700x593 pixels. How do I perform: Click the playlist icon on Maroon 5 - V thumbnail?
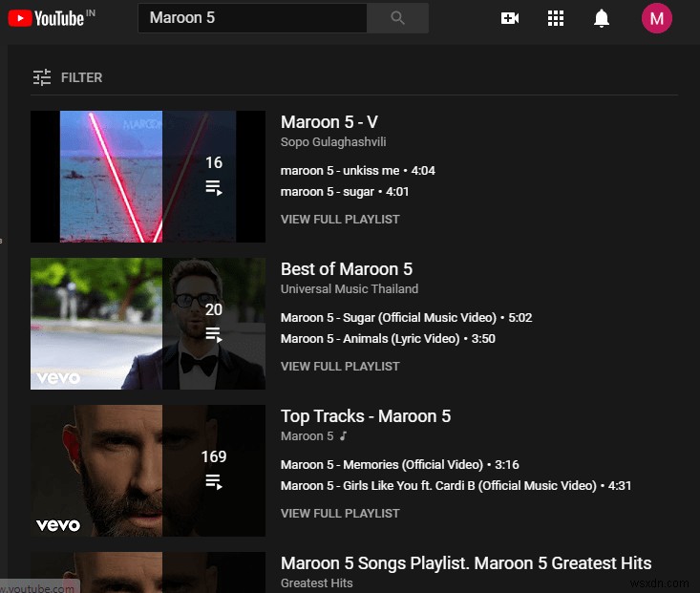214,187
